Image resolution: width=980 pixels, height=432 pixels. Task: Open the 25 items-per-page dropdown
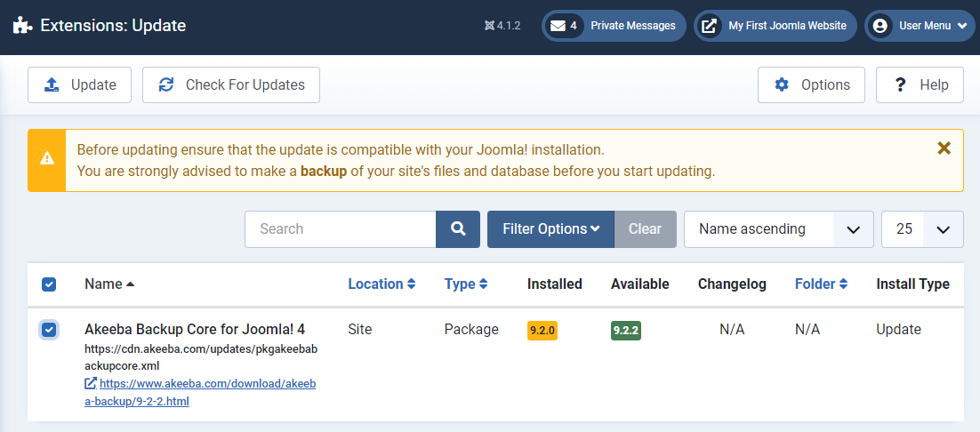[x=922, y=229]
